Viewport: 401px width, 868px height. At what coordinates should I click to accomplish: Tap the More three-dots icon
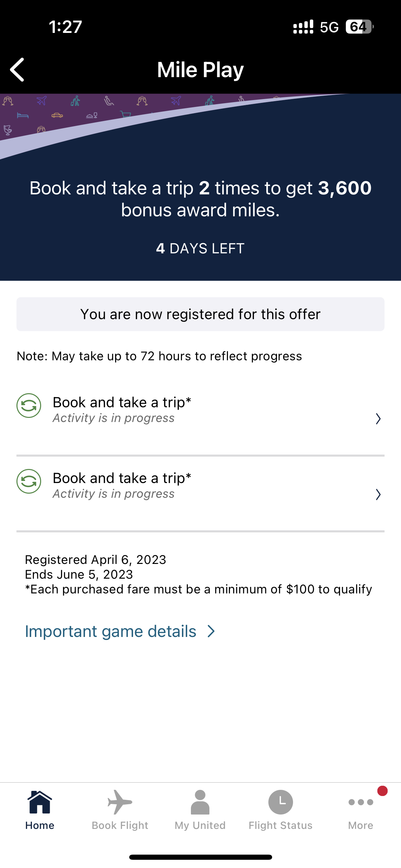[361, 802]
